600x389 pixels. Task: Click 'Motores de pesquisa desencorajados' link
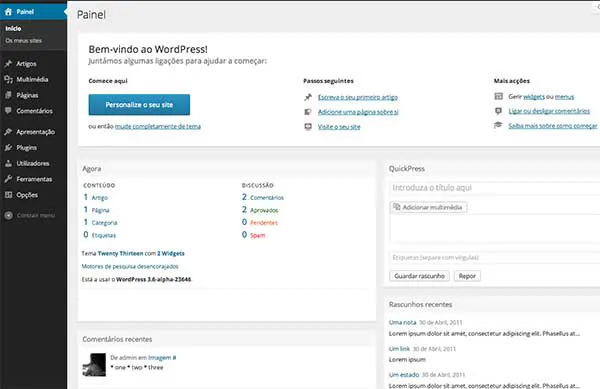coord(130,266)
